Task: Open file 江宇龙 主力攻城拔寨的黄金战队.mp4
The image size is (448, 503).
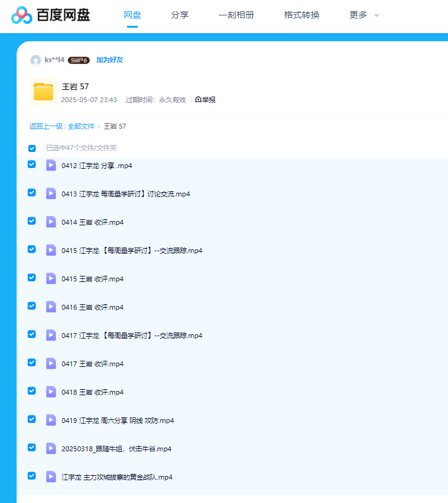Action: pyautogui.click(x=117, y=477)
